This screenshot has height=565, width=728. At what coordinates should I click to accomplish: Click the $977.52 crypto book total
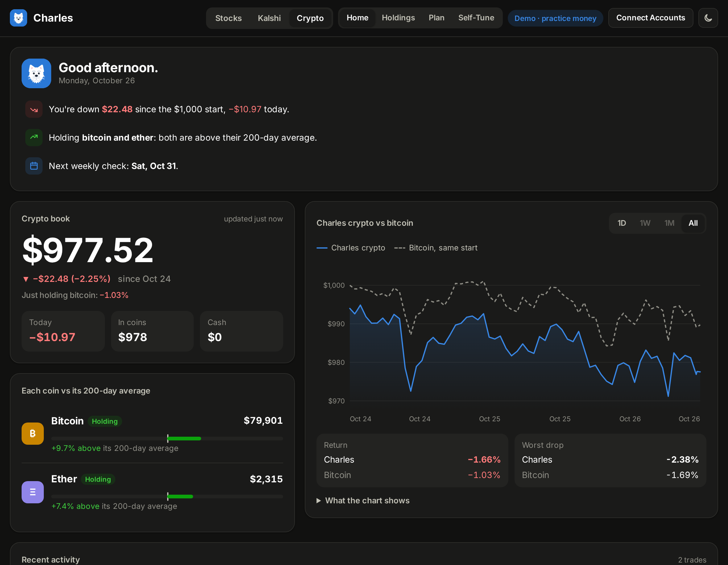click(88, 250)
